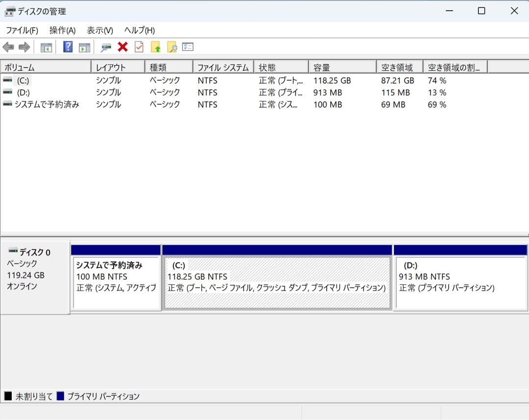Click the 119.24 GB disk size text
This screenshot has height=420, width=529.
tap(25, 275)
